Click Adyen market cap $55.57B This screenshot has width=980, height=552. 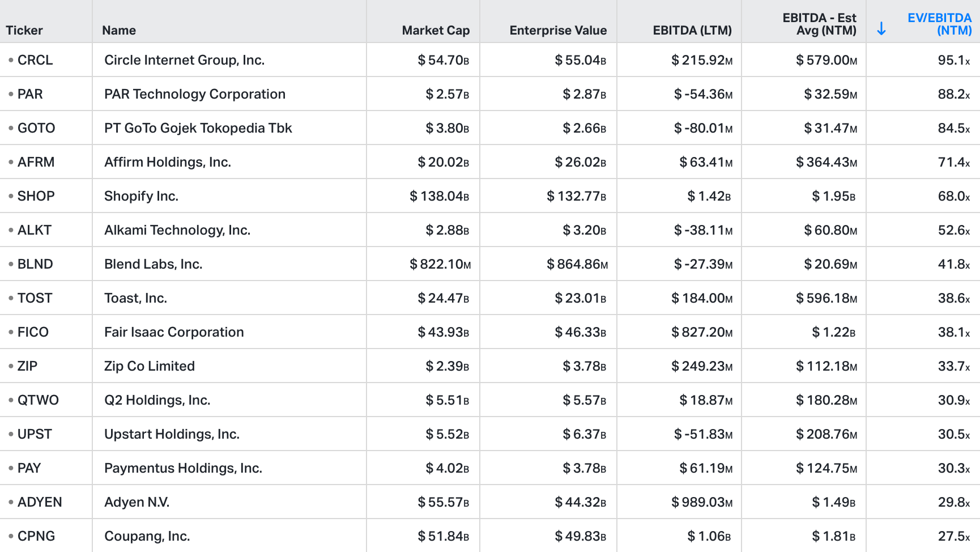coord(444,502)
